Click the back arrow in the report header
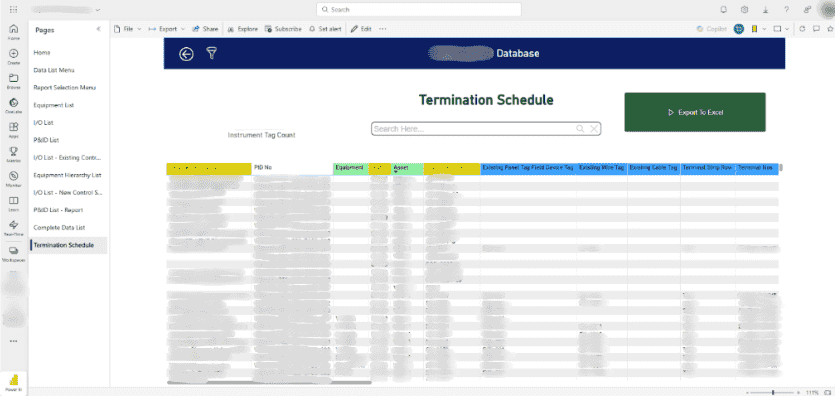This screenshot has width=835, height=396. tap(186, 54)
